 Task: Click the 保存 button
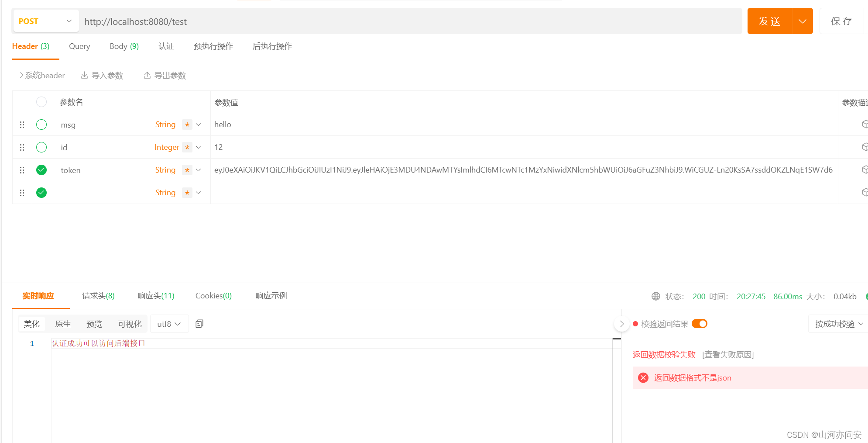pos(841,21)
